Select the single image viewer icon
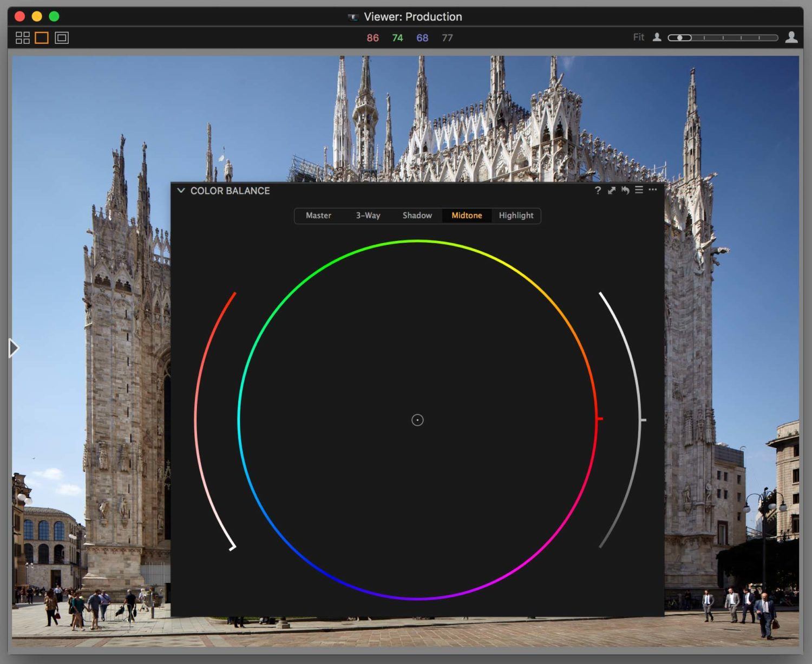 41,37
